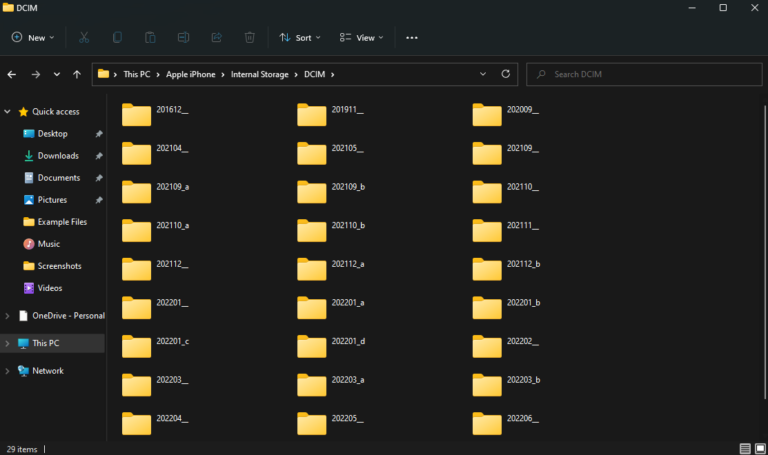Open the View dropdown menu

tap(359, 37)
